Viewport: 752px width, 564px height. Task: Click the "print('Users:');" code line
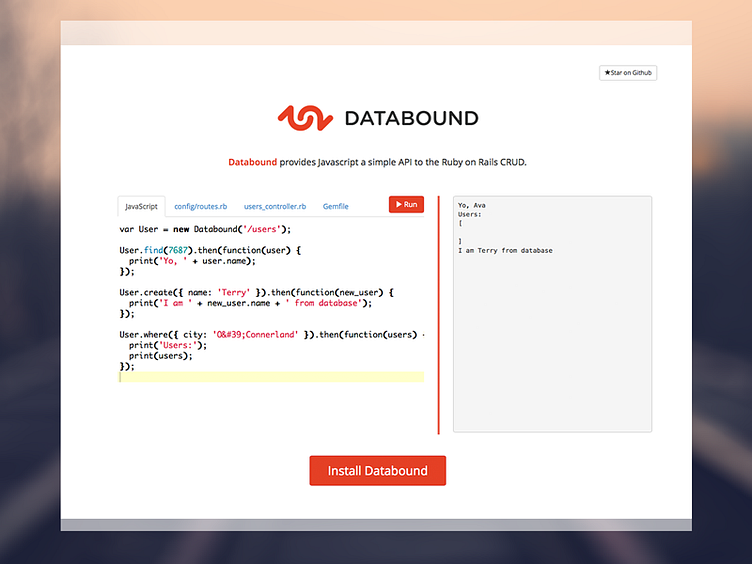(168, 345)
